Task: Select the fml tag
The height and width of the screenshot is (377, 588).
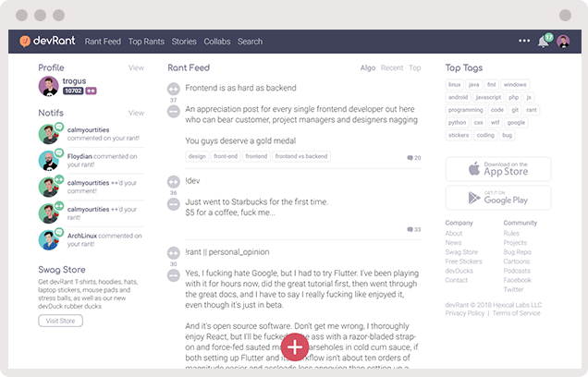Action: pyautogui.click(x=491, y=85)
